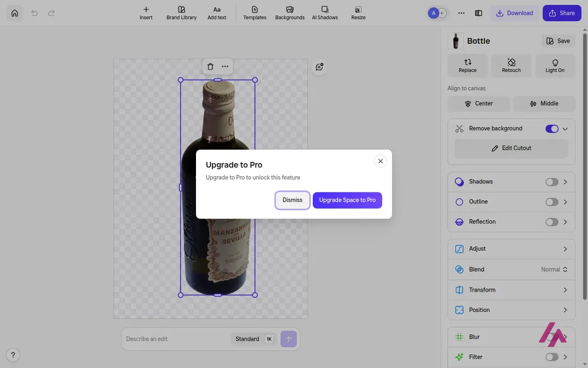
Task: Expand the Shadows settings
Action: tap(565, 182)
